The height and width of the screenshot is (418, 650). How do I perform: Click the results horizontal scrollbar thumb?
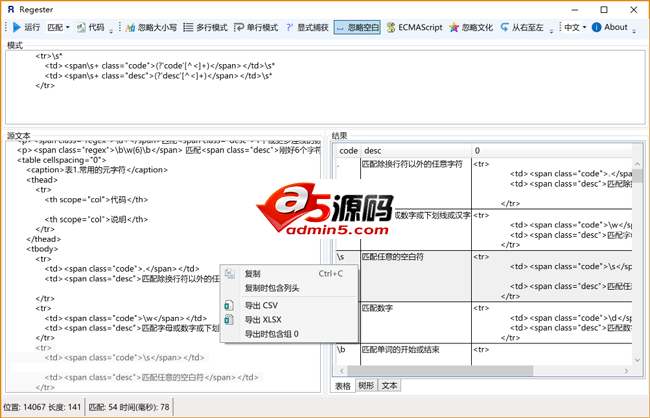coord(440,370)
